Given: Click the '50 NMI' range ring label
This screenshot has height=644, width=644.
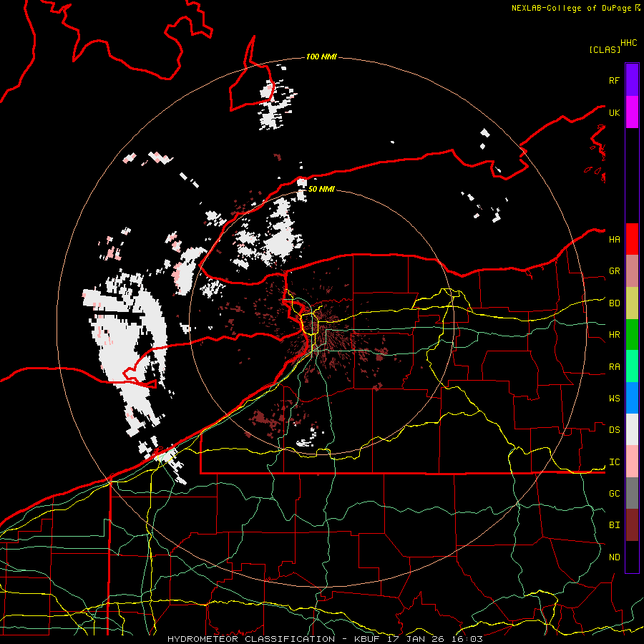Looking at the screenshot, I should (321, 189).
